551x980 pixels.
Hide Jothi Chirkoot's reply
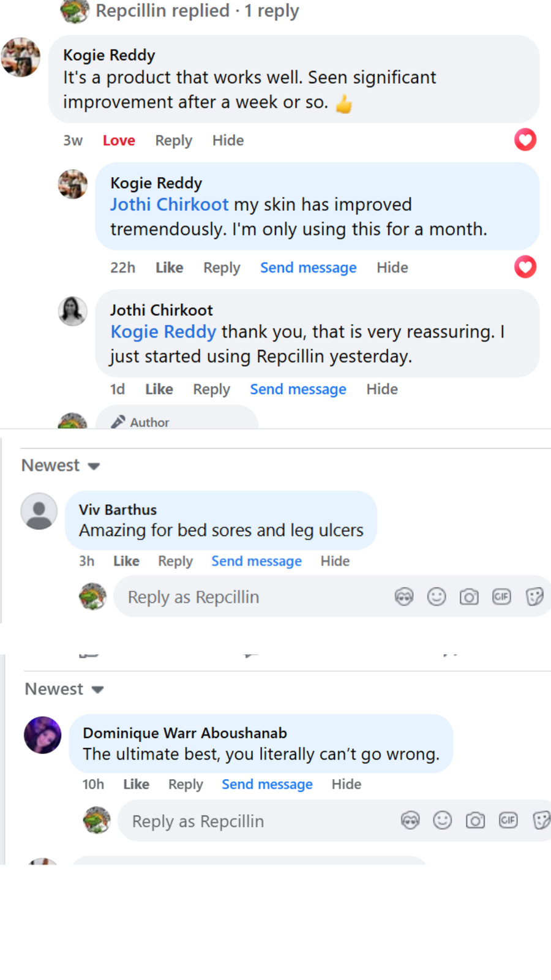(381, 389)
